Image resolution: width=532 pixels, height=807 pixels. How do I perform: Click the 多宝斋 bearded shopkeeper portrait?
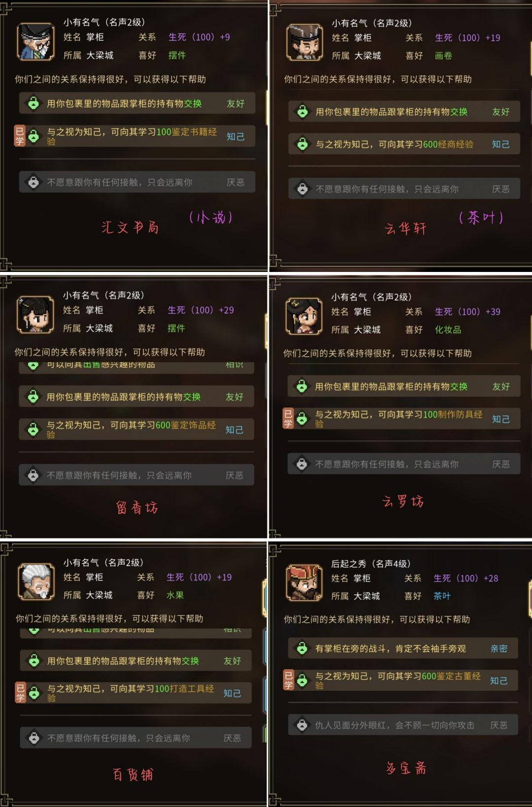304,583
